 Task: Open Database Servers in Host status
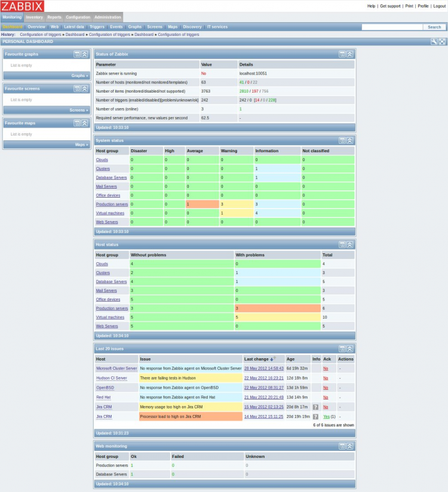(111, 282)
